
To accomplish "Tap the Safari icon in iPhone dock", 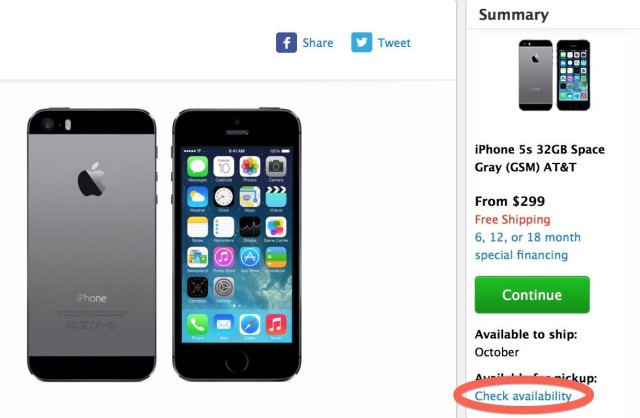I will coord(250,325).
